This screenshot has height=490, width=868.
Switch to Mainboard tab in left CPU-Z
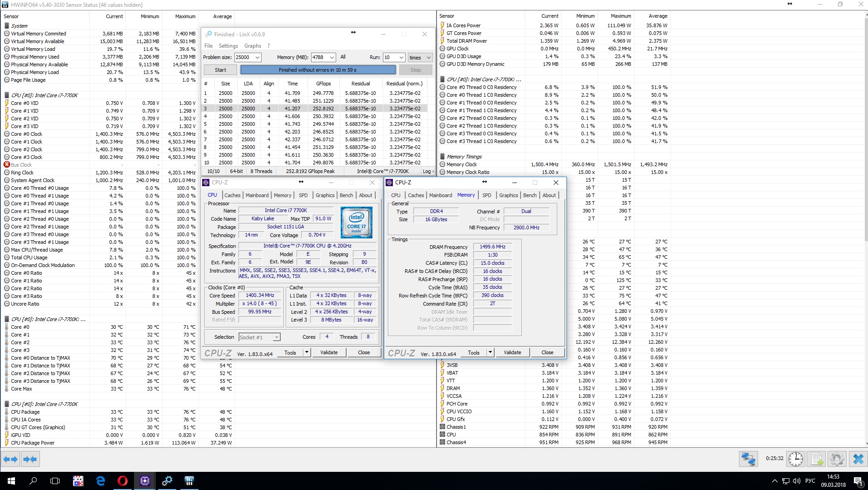(x=257, y=195)
